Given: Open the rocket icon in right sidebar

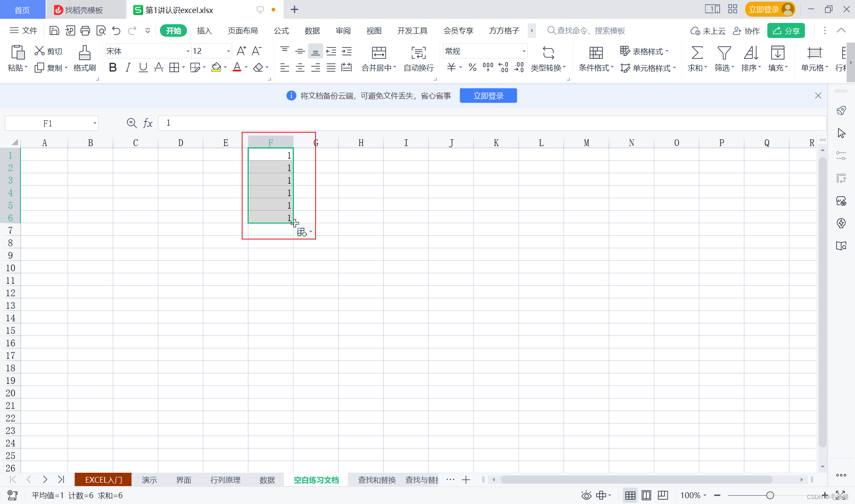Looking at the screenshot, I should tap(841, 111).
